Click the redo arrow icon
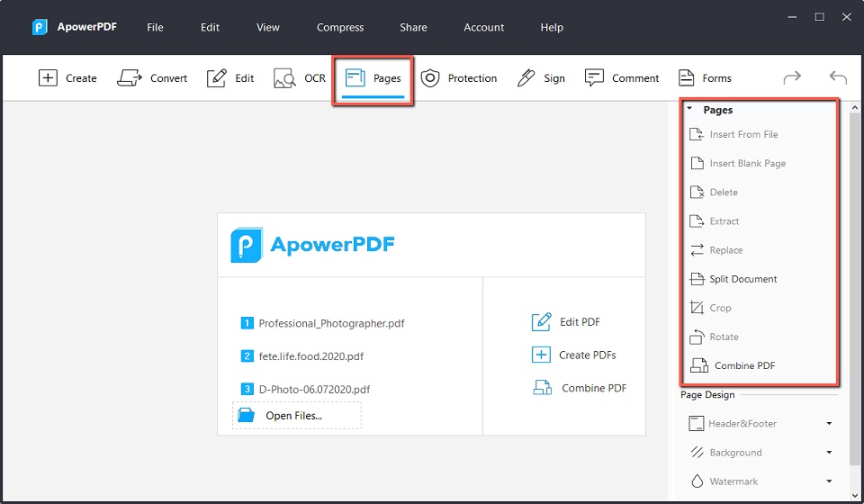Viewport: 864px width, 504px height. point(792,78)
